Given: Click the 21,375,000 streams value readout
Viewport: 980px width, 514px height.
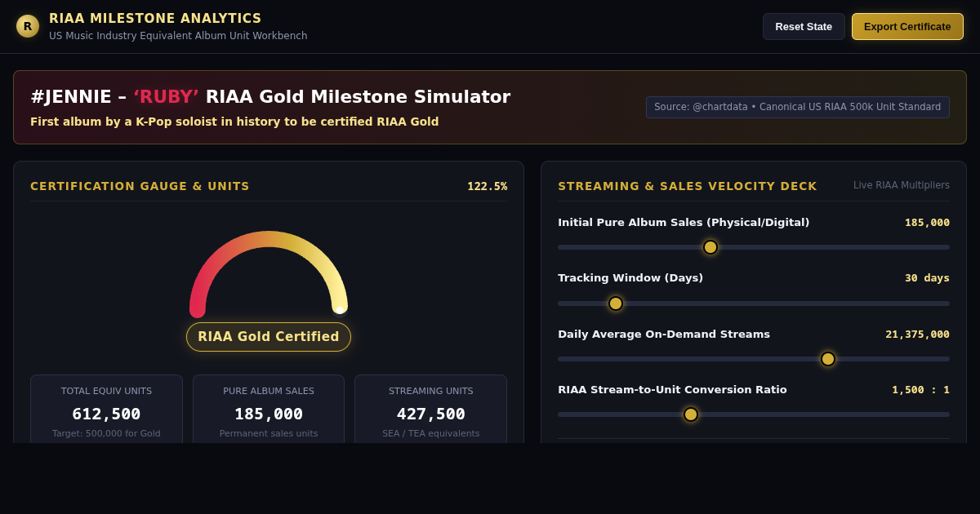Looking at the screenshot, I should 918,335.
